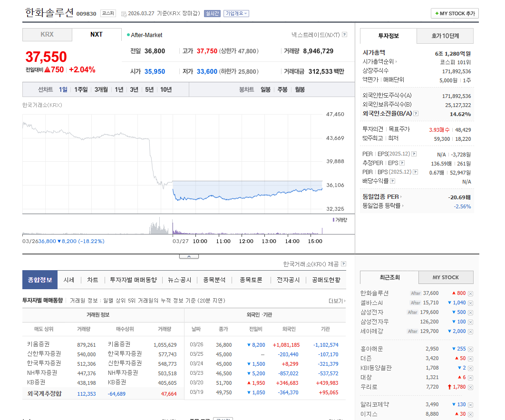505x420 pixels.
Task: Expand the 시가총액순위 arrow link
Action: (397, 61)
